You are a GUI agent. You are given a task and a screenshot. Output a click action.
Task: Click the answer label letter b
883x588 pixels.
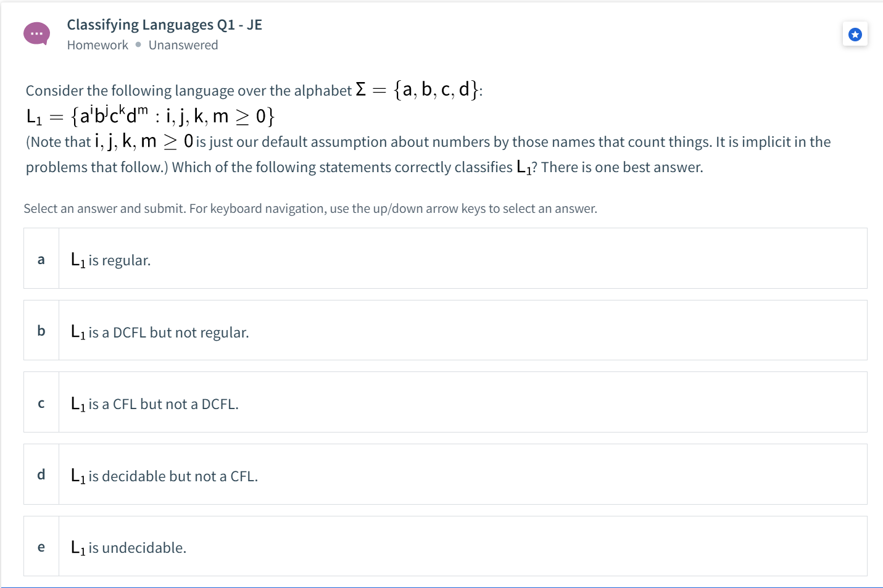41,330
